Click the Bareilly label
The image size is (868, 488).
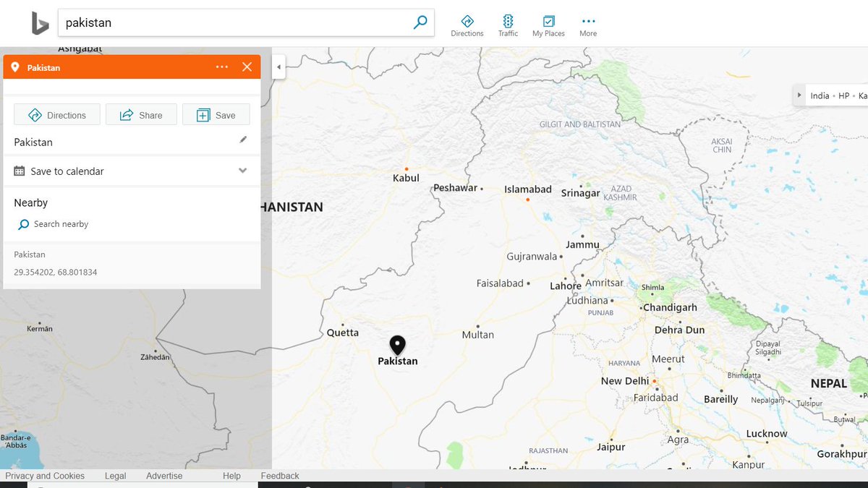721,399
